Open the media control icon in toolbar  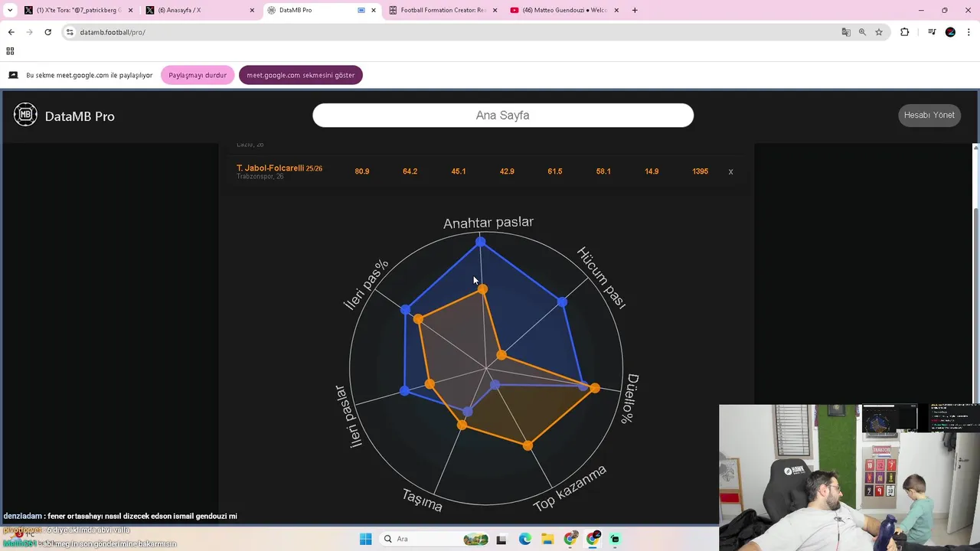click(x=932, y=32)
